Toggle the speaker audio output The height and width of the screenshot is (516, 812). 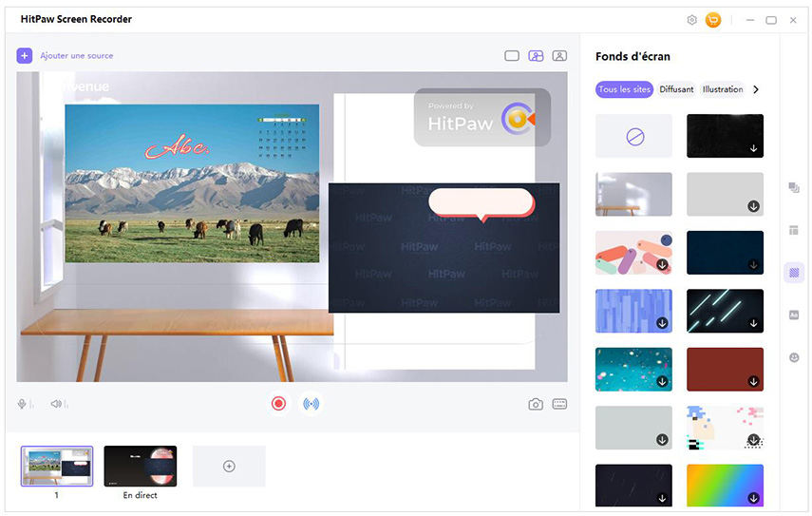point(57,404)
